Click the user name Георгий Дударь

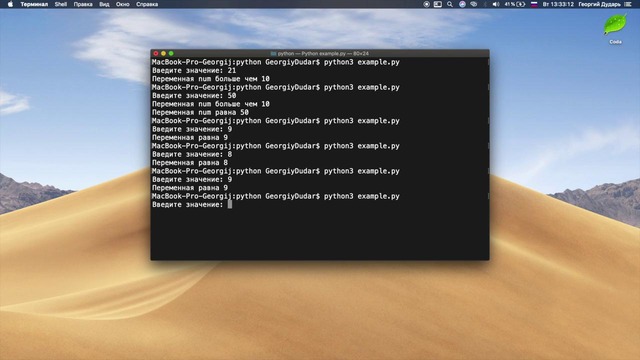click(x=599, y=4)
